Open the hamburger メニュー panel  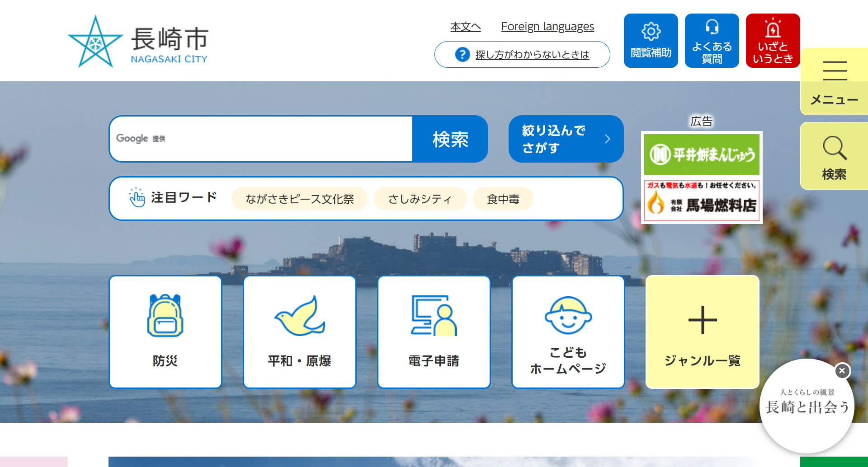click(834, 81)
